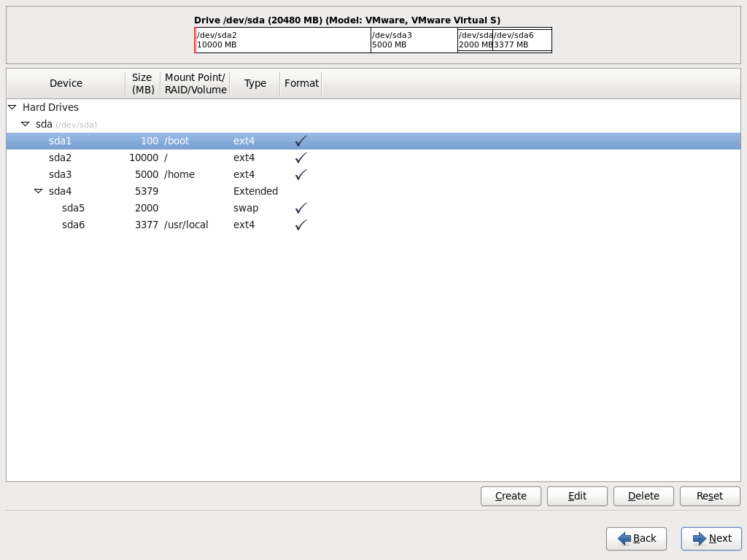The image size is (747, 560).
Task: Open the Edit dialog for selected partition
Action: point(577,496)
